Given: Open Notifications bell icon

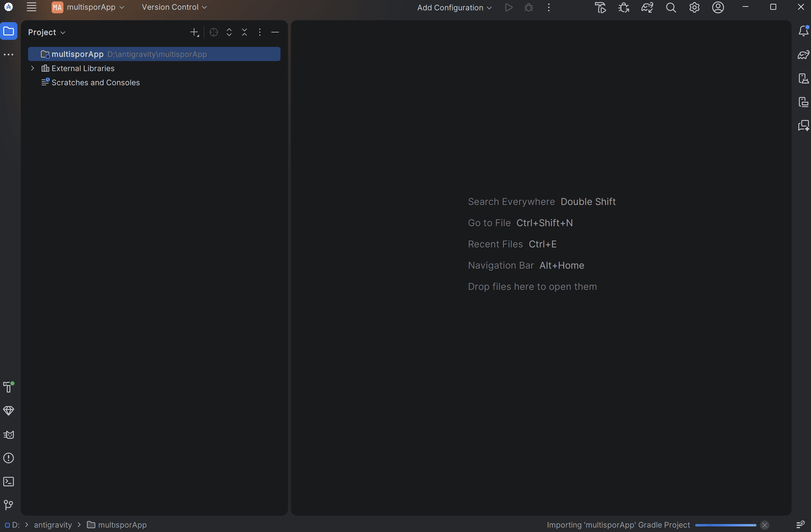Looking at the screenshot, I should (803, 31).
